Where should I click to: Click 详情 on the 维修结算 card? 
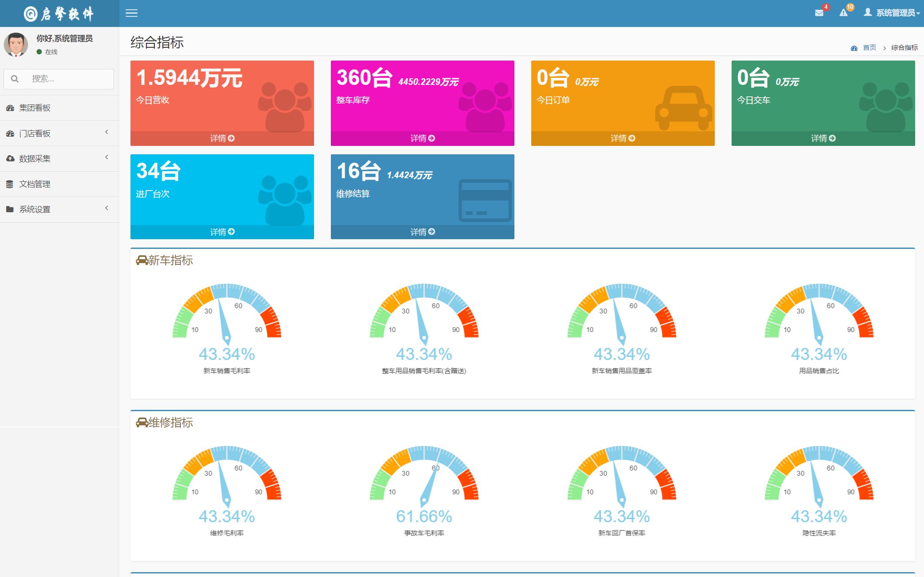coord(422,232)
